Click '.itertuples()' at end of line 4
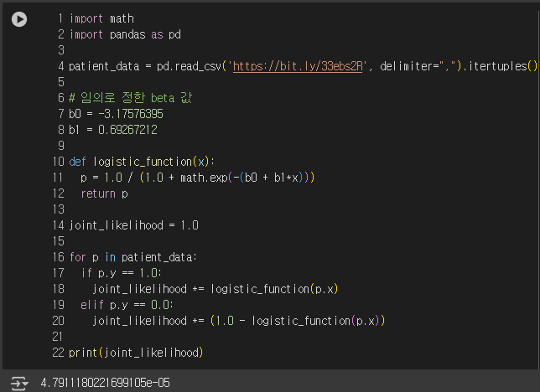This screenshot has height=392, width=540. click(x=500, y=66)
